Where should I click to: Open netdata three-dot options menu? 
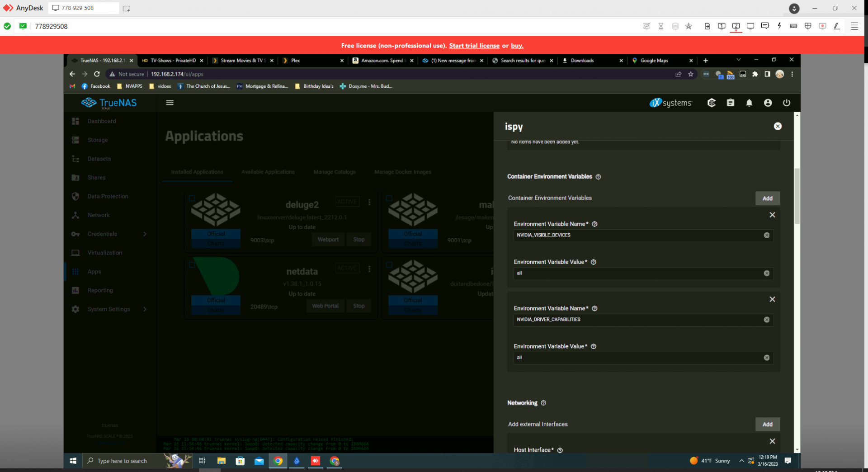coord(369,269)
